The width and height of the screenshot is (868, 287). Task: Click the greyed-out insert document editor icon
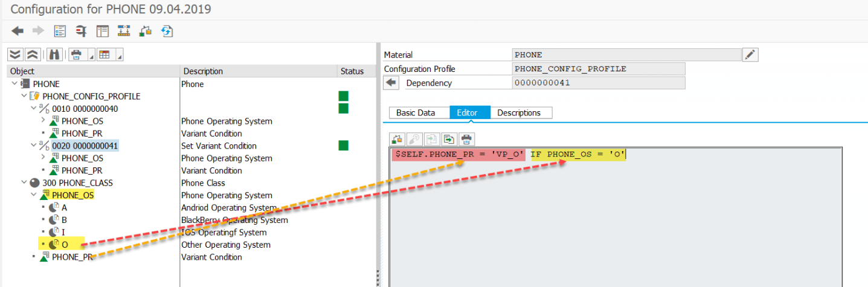[x=432, y=139]
